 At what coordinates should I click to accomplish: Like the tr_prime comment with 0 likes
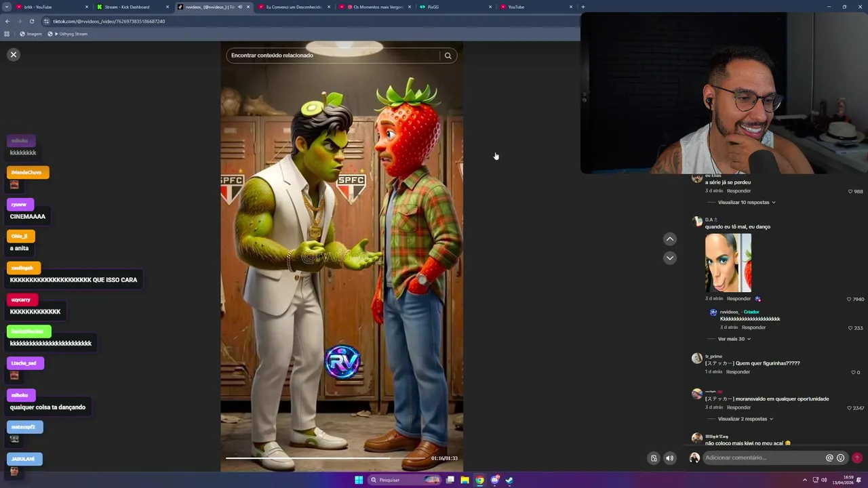click(x=853, y=372)
